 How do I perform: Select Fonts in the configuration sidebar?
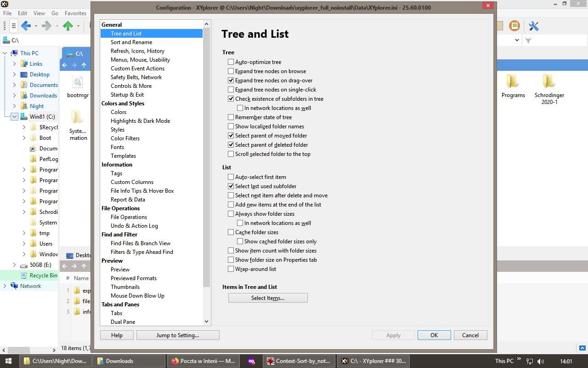117,147
